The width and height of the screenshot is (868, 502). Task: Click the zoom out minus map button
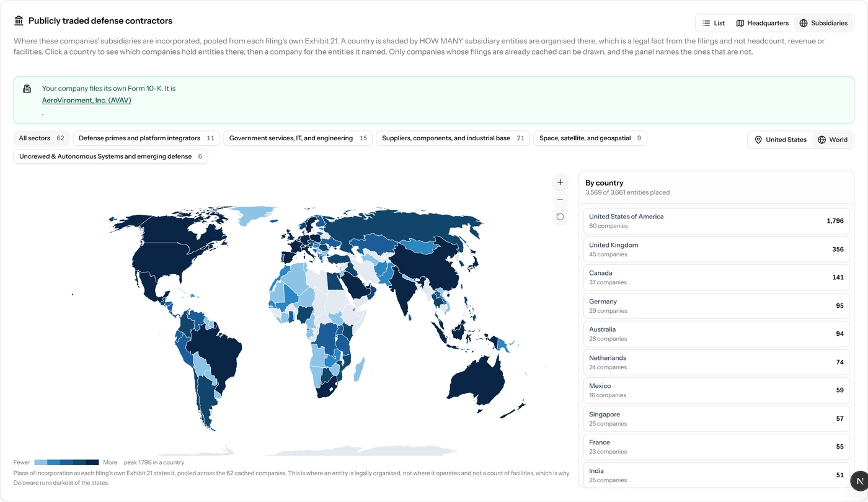pos(560,199)
